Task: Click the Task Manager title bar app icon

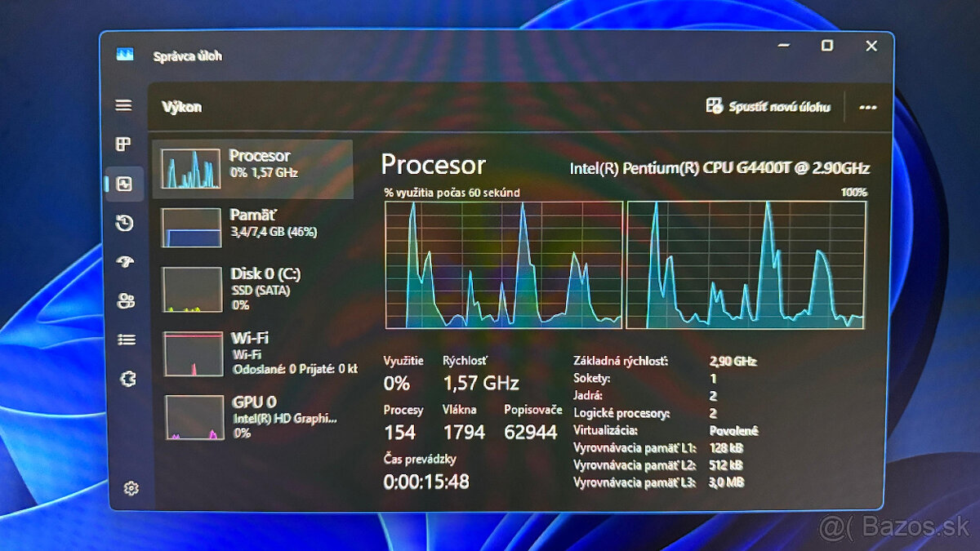Action: [x=125, y=55]
